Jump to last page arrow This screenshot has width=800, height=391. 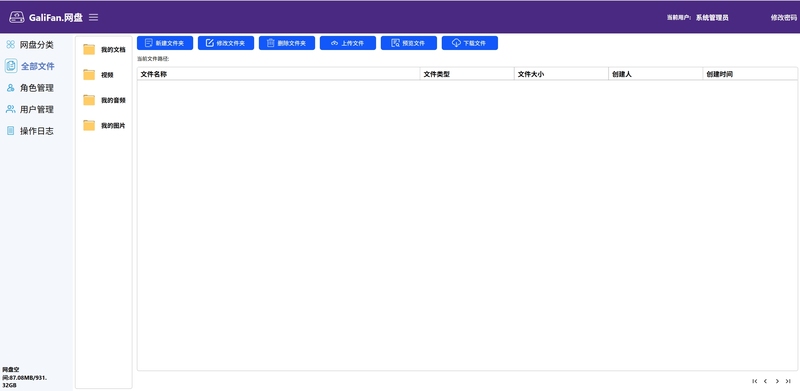coord(788,381)
